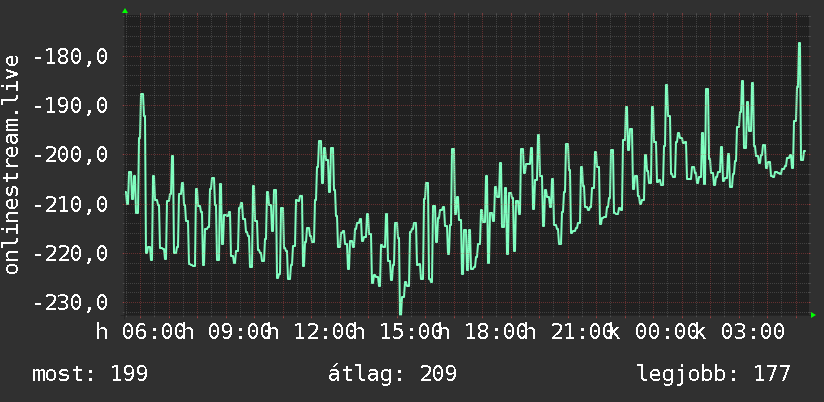
Task: Click the -220,0 y-axis label
Action: (x=71, y=254)
